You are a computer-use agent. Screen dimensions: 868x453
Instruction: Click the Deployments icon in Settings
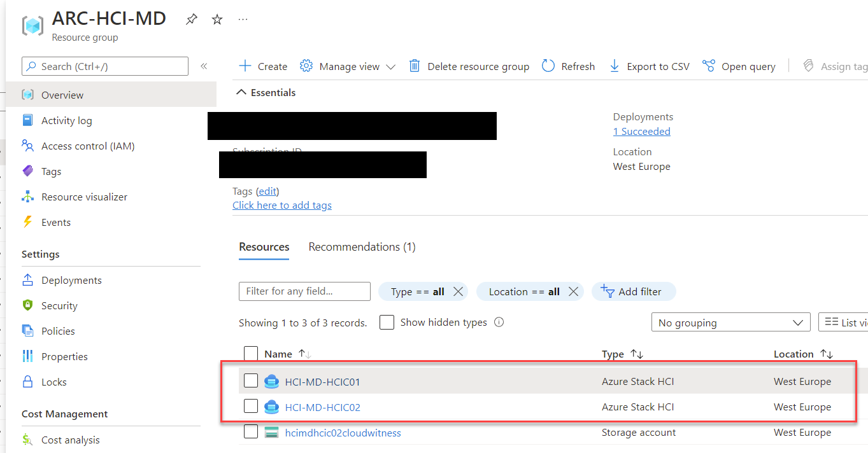tap(27, 280)
